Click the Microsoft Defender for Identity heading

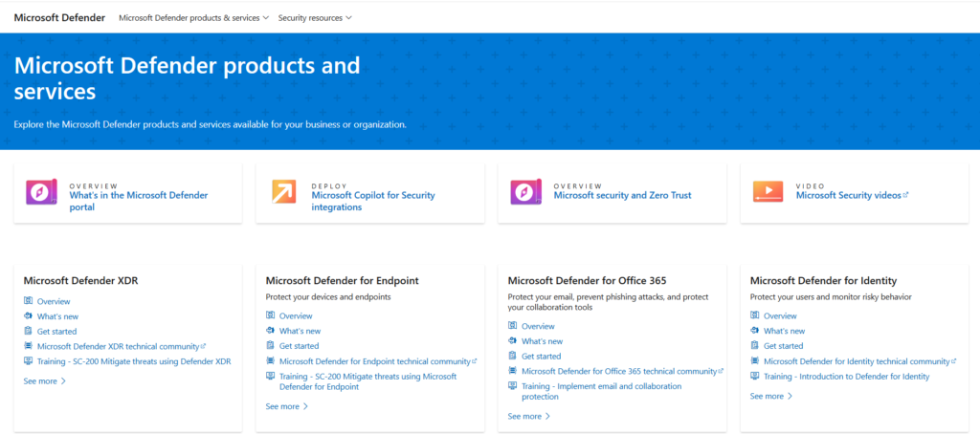point(823,280)
